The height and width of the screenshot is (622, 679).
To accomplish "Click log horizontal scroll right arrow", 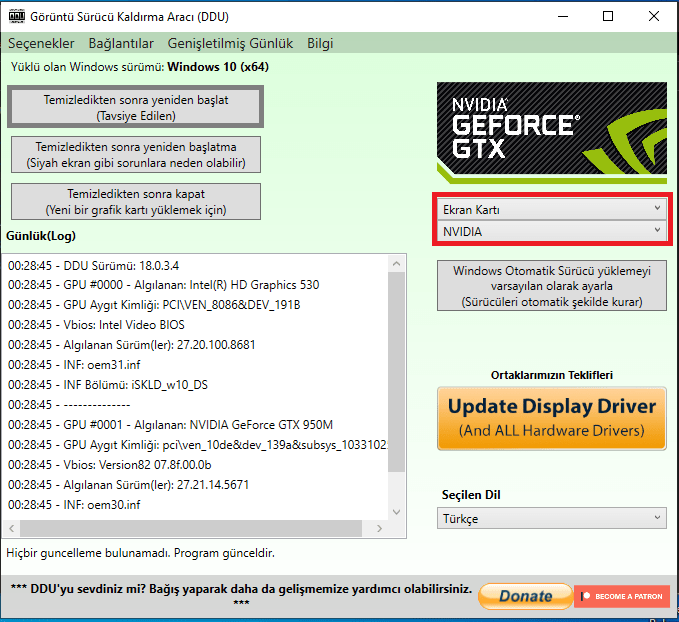I will tap(379, 528).
